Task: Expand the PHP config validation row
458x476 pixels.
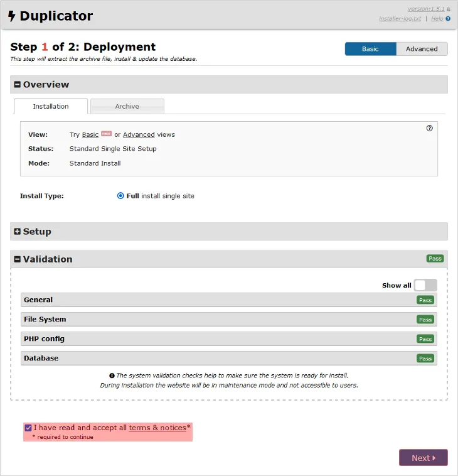Action: pos(229,338)
